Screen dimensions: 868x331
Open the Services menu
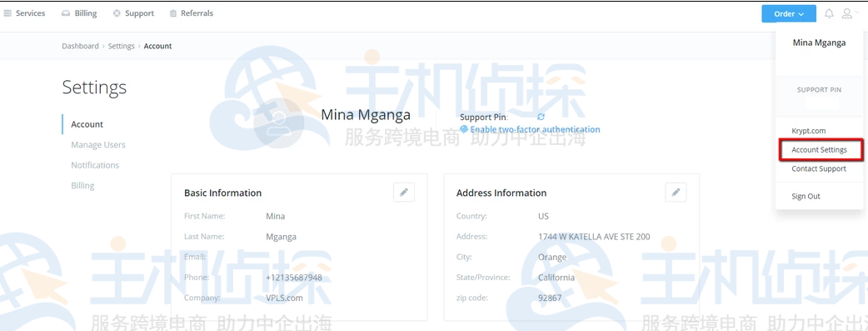click(24, 13)
